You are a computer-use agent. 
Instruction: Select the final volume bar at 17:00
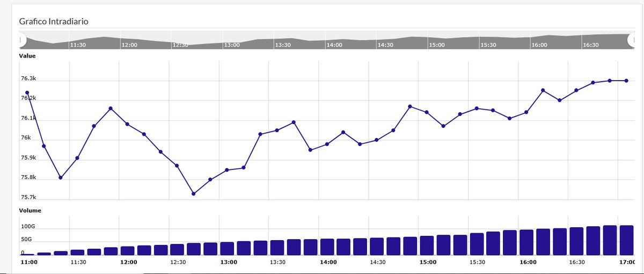point(626,240)
